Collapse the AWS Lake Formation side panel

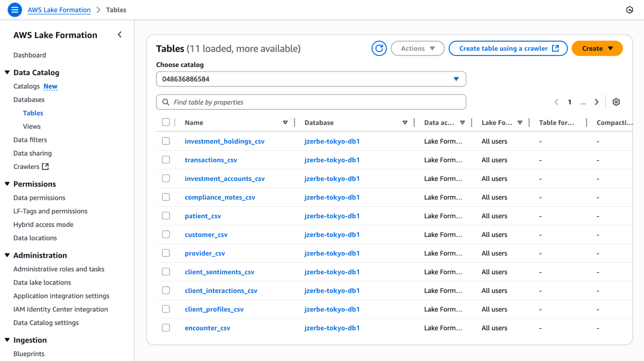(x=120, y=34)
